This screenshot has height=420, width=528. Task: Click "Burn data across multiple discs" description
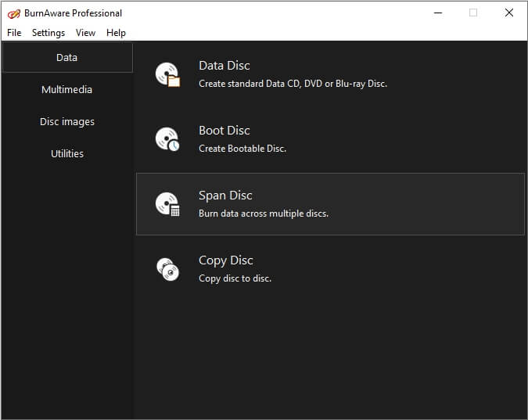tap(264, 214)
